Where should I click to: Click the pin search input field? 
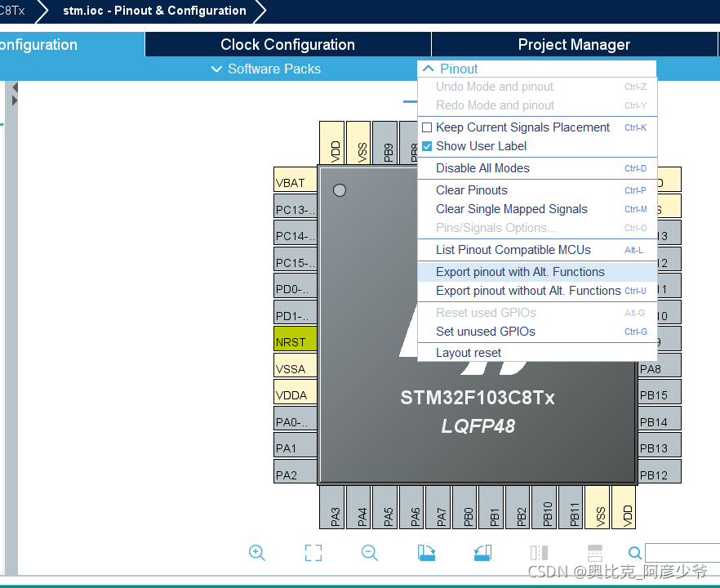point(682,554)
